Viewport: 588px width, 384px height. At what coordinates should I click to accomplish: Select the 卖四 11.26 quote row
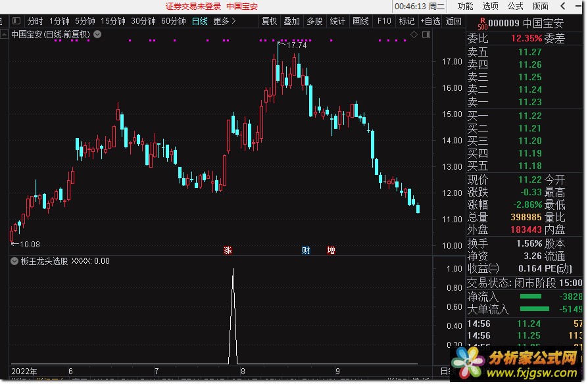click(x=524, y=64)
